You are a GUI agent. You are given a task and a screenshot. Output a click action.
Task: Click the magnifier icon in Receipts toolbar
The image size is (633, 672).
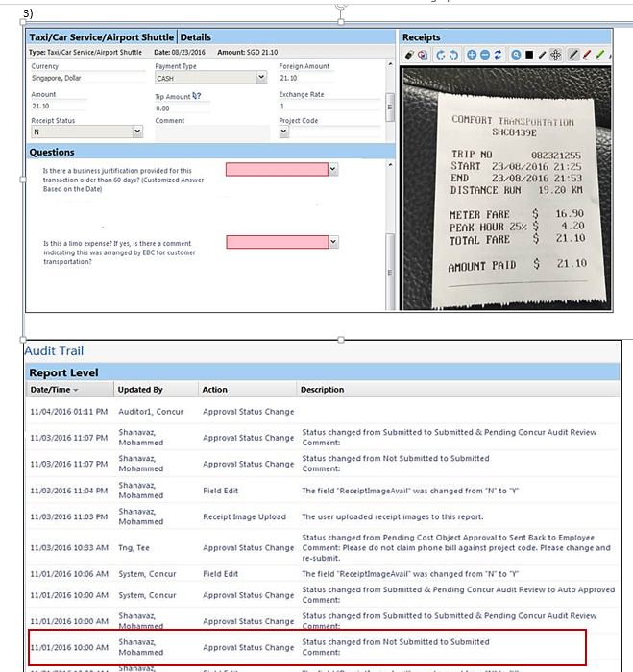[516, 56]
